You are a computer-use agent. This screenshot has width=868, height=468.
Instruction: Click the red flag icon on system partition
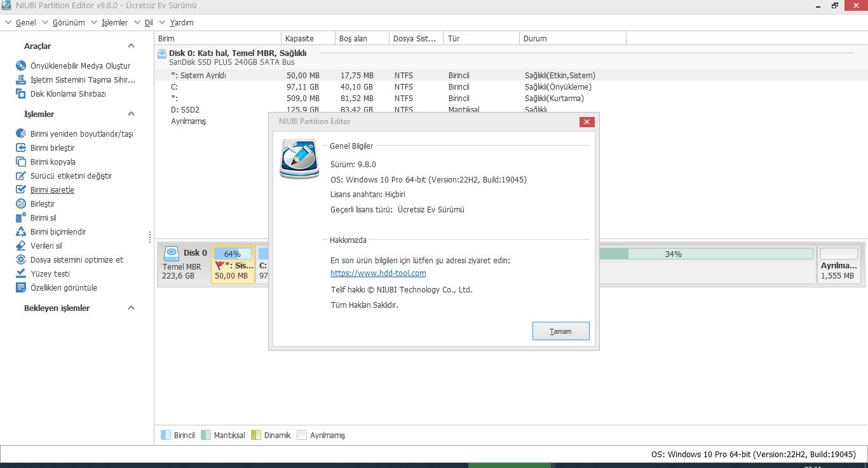[220, 265]
